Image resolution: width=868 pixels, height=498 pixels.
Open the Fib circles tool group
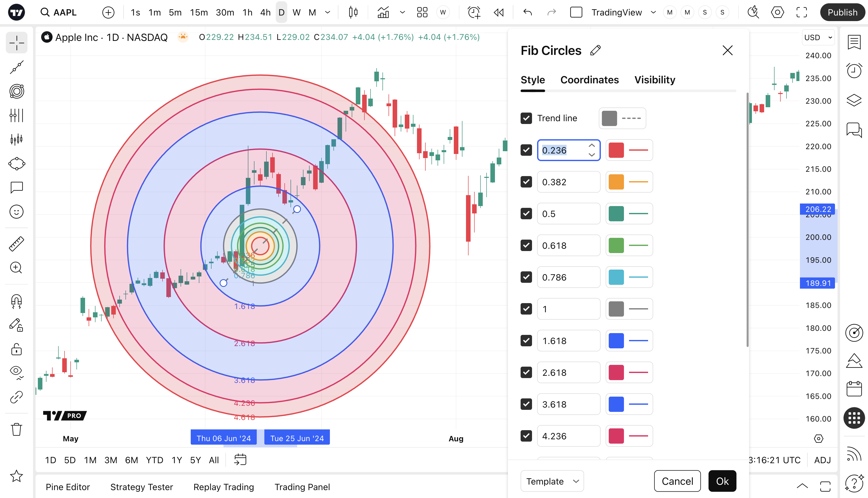pos(17,91)
